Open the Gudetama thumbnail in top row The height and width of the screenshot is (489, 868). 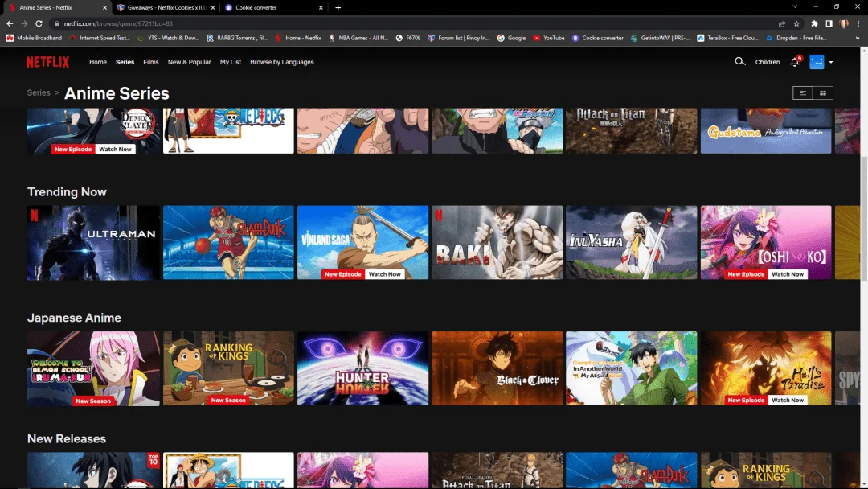tap(766, 131)
